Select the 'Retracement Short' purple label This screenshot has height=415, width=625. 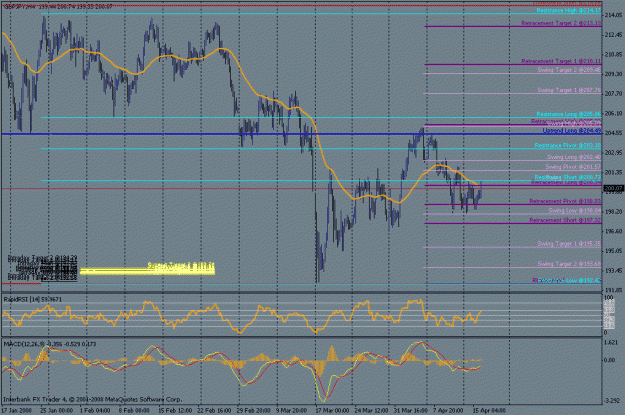(x=565, y=220)
